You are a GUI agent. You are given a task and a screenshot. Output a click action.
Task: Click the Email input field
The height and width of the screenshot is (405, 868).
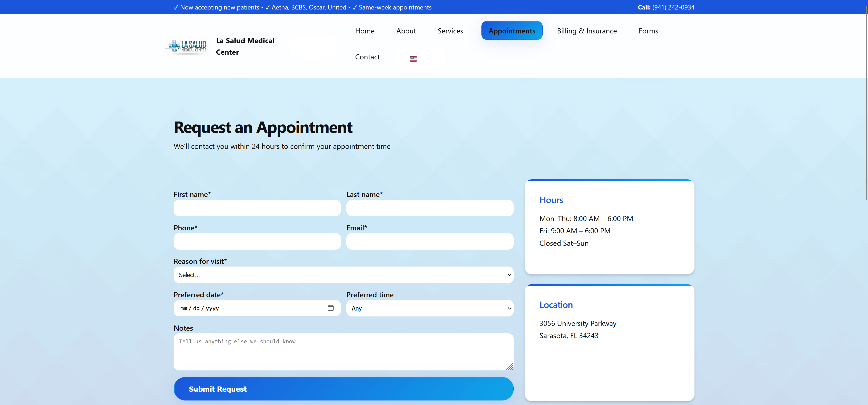point(430,241)
